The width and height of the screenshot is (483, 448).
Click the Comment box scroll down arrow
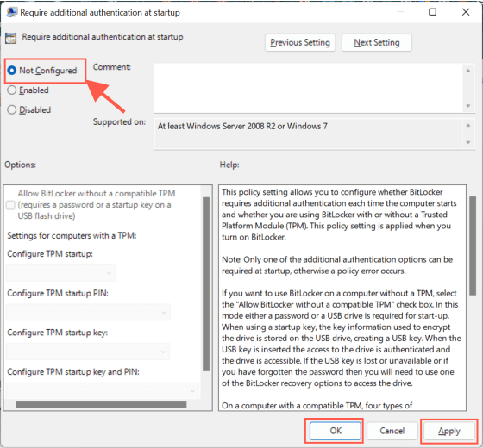[468, 106]
